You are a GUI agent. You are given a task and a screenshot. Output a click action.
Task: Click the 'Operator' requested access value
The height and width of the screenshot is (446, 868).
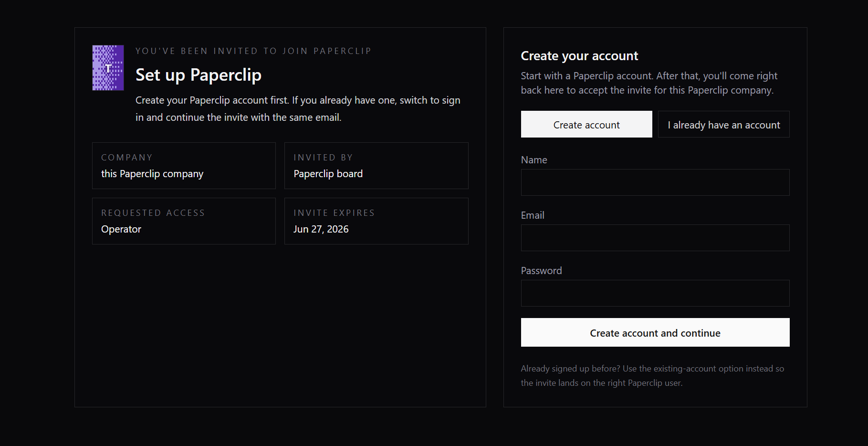(x=121, y=229)
